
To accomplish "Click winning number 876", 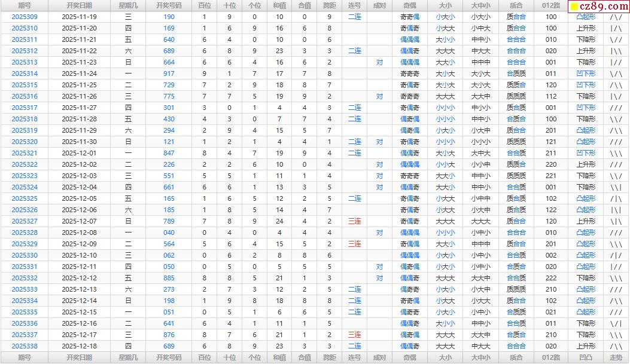I will pyautogui.click(x=169, y=335).
